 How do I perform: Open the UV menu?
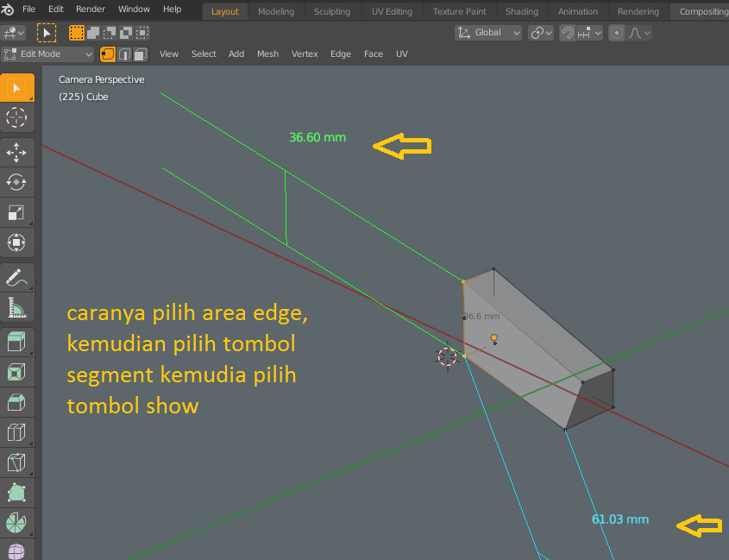click(x=402, y=54)
